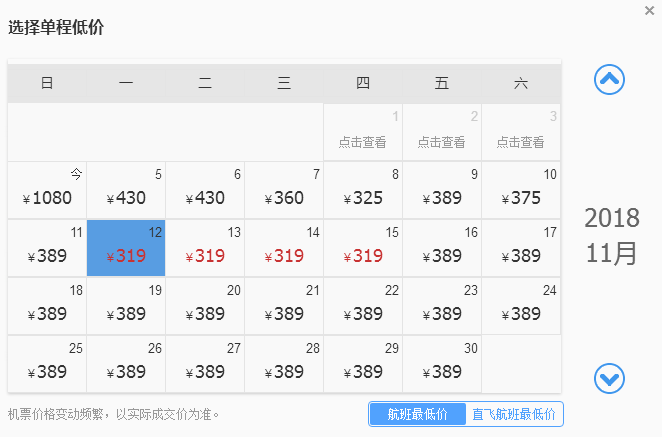Click the 三 weekday column header
The height and width of the screenshot is (437, 662).
click(284, 83)
